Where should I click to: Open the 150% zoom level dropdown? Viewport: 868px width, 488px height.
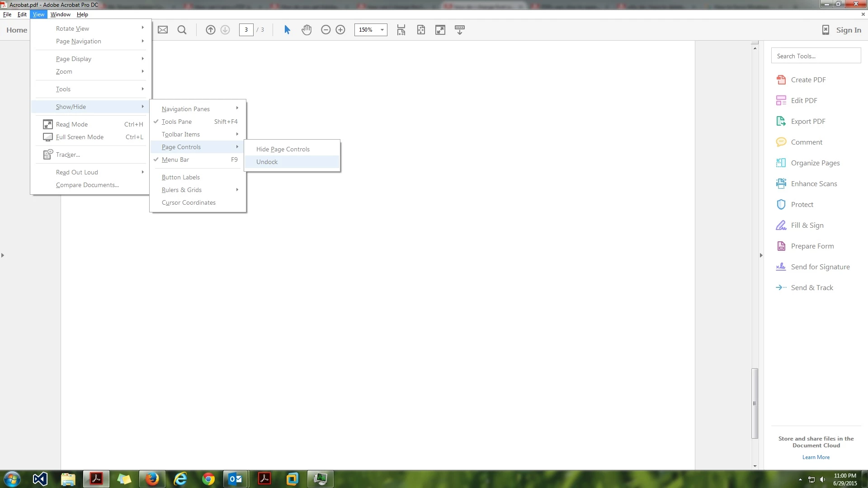(382, 30)
